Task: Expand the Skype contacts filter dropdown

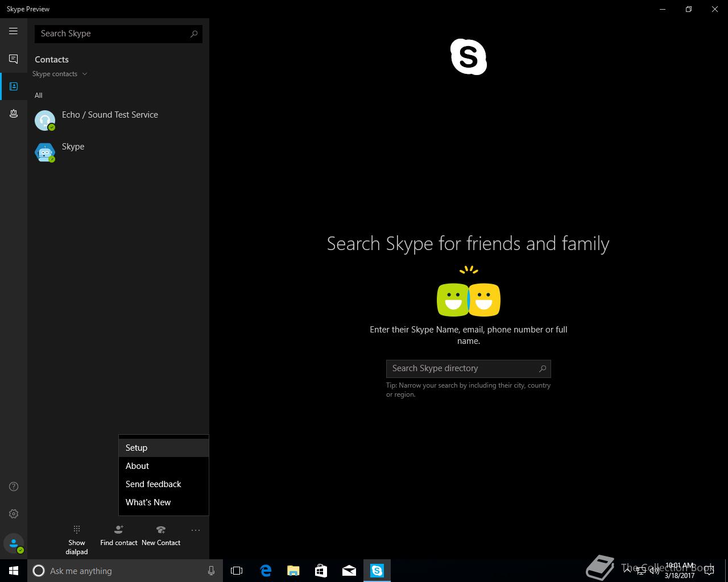Action: coord(60,74)
